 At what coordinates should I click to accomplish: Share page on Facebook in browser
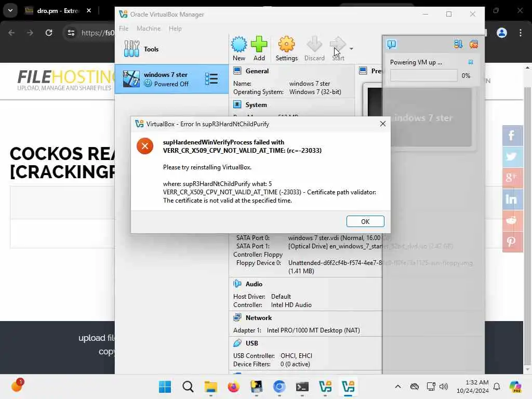[512, 136]
